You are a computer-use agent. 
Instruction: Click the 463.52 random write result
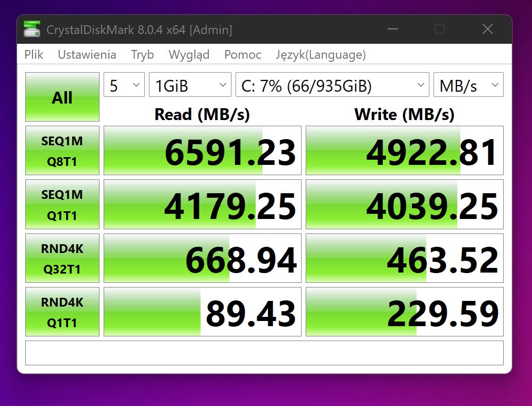pos(405,258)
